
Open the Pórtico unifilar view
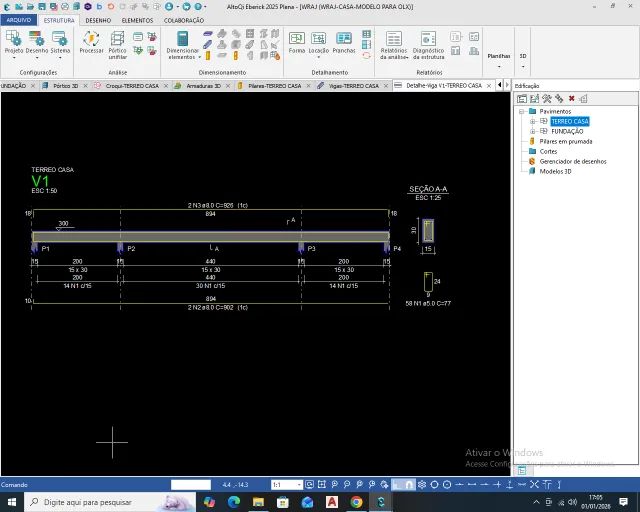tap(118, 45)
